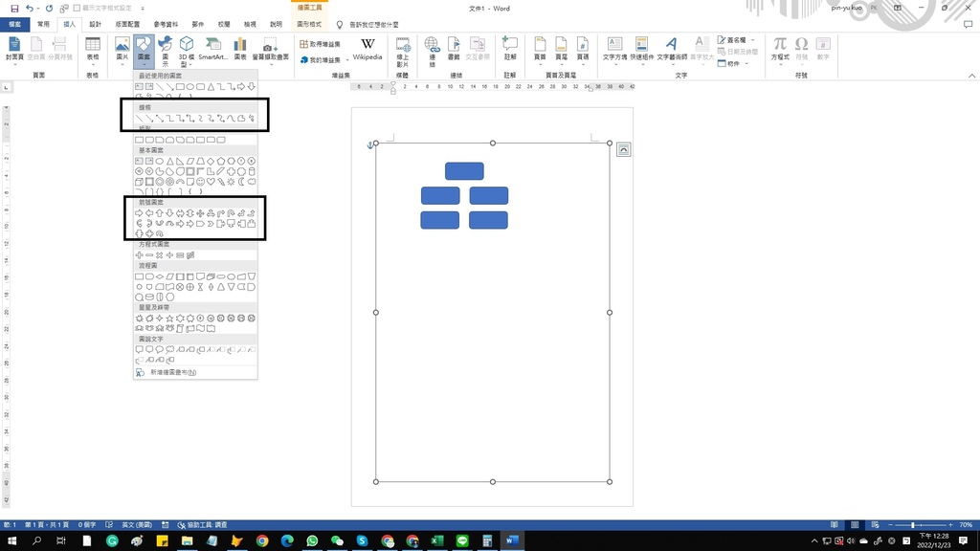This screenshot has width=980, height=551.
Task: Expand the 文字藝術師 WordArt dropdown
Action: click(x=672, y=52)
